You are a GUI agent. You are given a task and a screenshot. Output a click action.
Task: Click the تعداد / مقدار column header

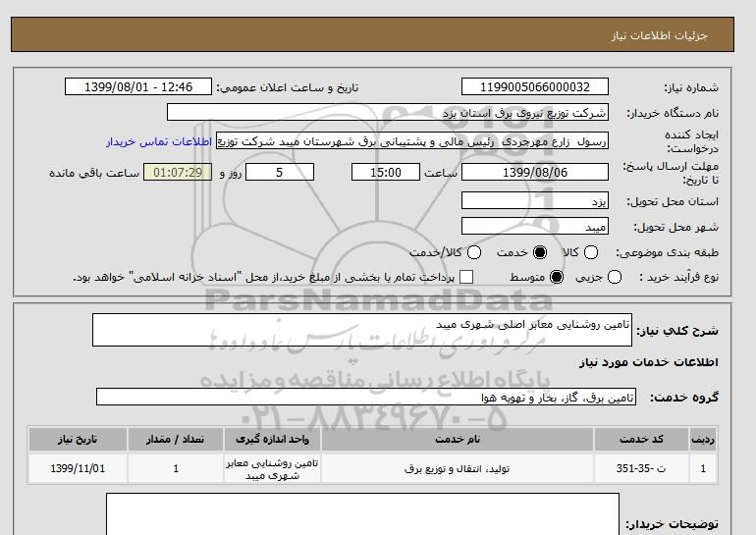[176, 439]
